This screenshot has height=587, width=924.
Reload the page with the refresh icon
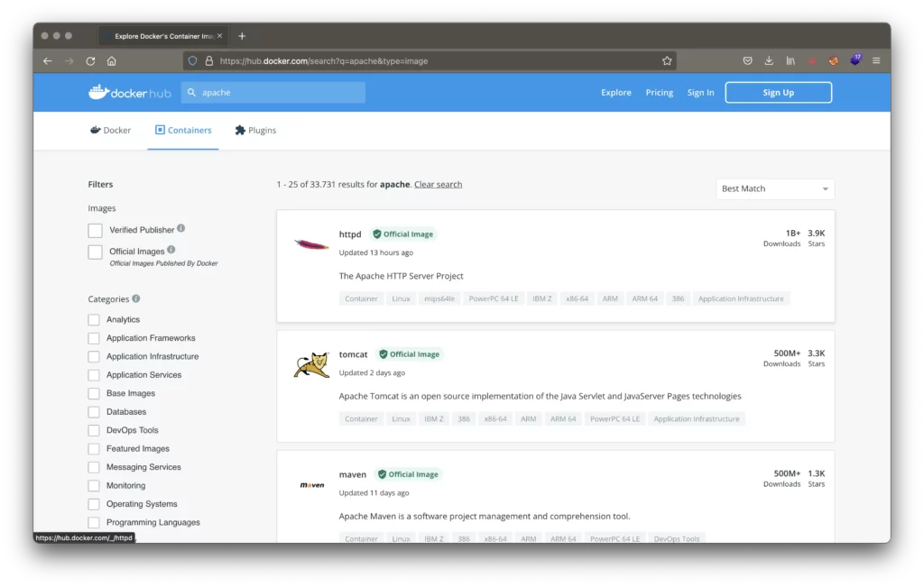tap(90, 60)
